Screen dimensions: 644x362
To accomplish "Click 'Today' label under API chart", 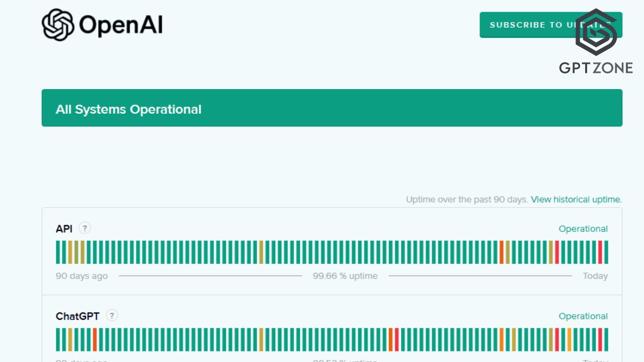I will pos(595,276).
